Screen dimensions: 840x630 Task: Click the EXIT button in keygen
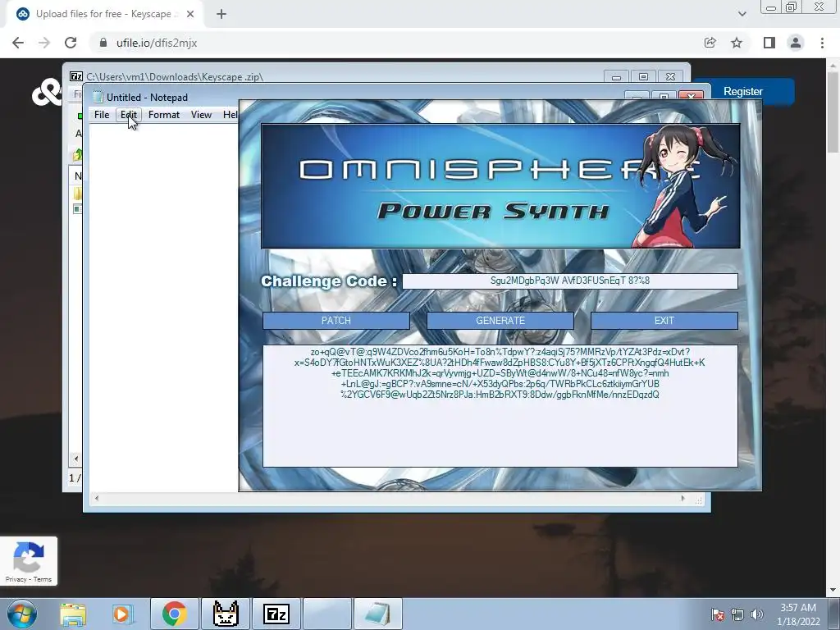pyautogui.click(x=664, y=321)
